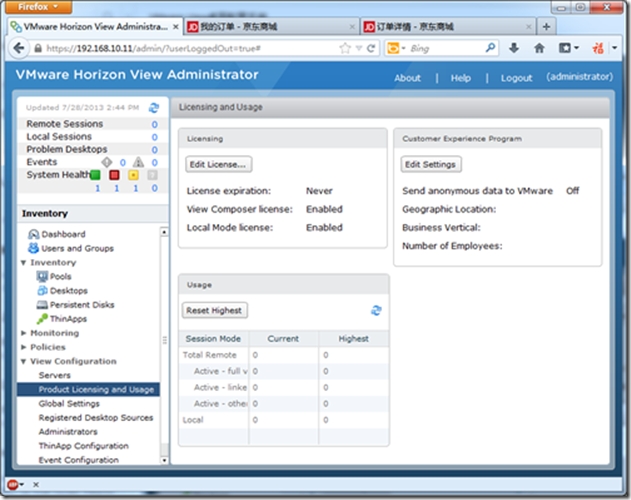631x500 pixels.
Task: Click the gray unknown System Health icon
Action: click(x=153, y=175)
